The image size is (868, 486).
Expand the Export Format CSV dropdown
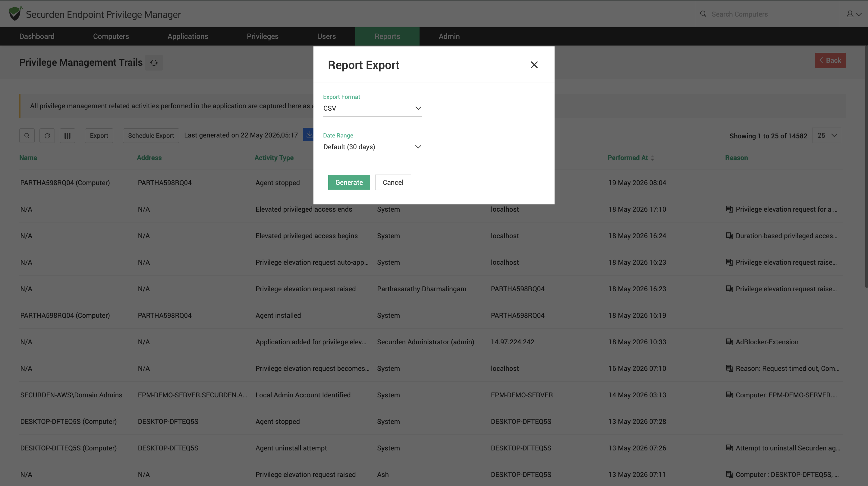pos(372,108)
